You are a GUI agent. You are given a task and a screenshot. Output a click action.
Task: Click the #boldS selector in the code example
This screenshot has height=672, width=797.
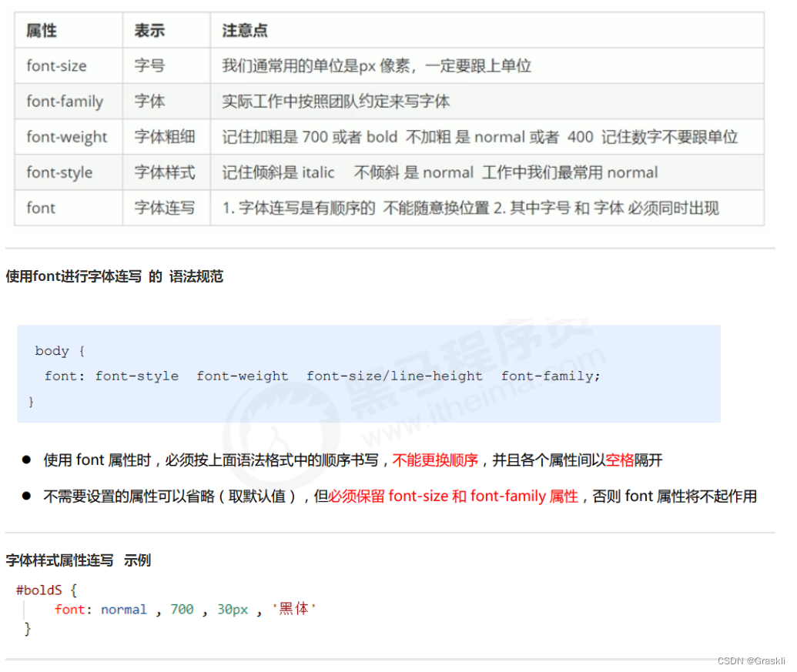(x=39, y=590)
